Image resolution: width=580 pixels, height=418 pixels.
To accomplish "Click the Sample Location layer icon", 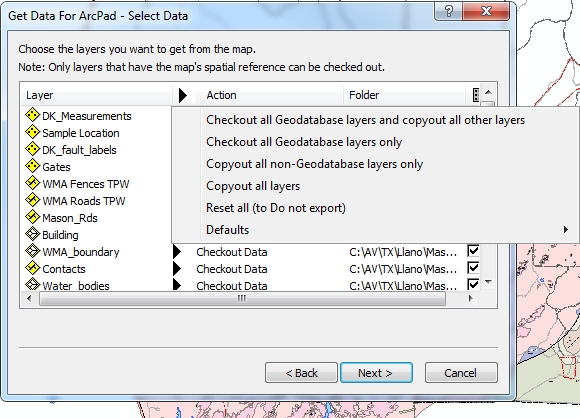I will (33, 132).
